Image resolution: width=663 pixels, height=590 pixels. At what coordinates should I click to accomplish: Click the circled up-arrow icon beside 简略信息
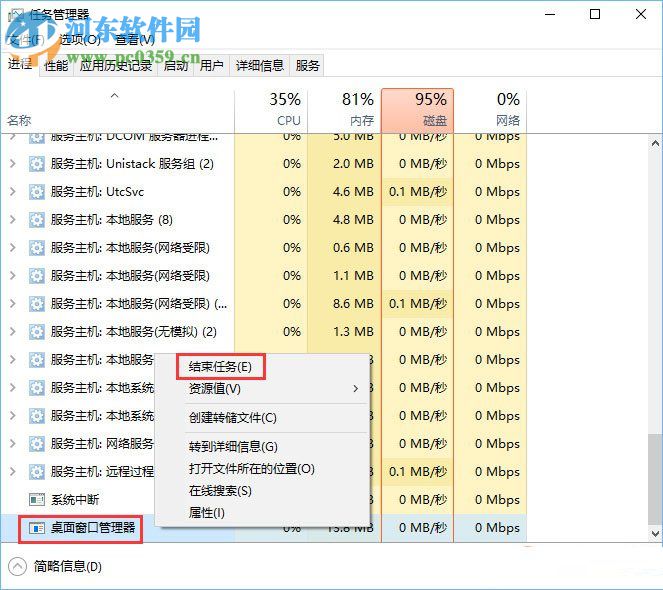tap(17, 567)
